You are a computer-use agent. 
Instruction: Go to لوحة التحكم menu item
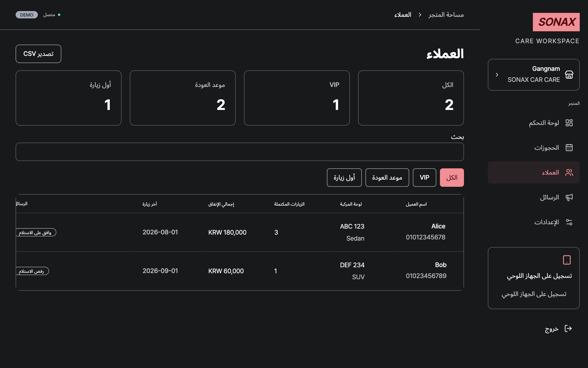point(534,123)
